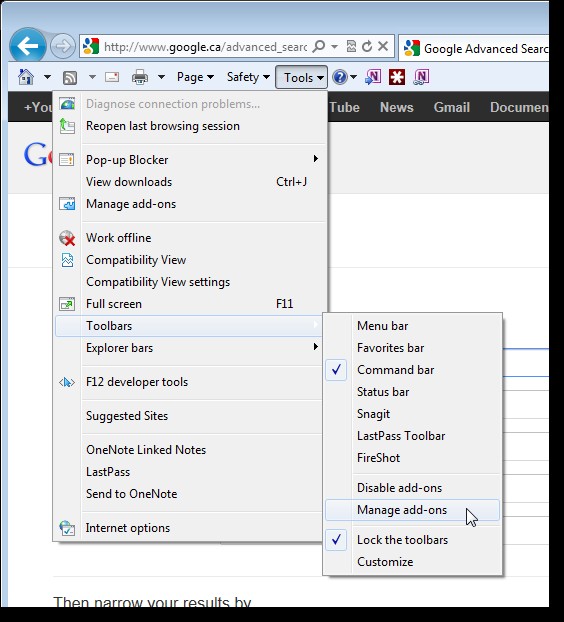Click the Reopen last browsing session icon
Image resolution: width=564 pixels, height=622 pixels.
pos(67,126)
